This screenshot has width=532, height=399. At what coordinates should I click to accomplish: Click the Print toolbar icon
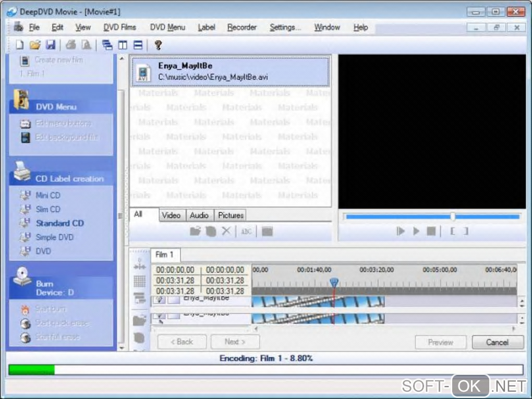point(71,45)
